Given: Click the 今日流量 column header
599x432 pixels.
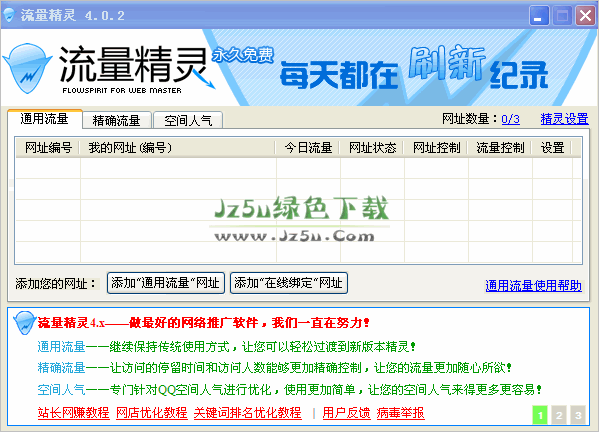Looking at the screenshot, I should tap(308, 147).
